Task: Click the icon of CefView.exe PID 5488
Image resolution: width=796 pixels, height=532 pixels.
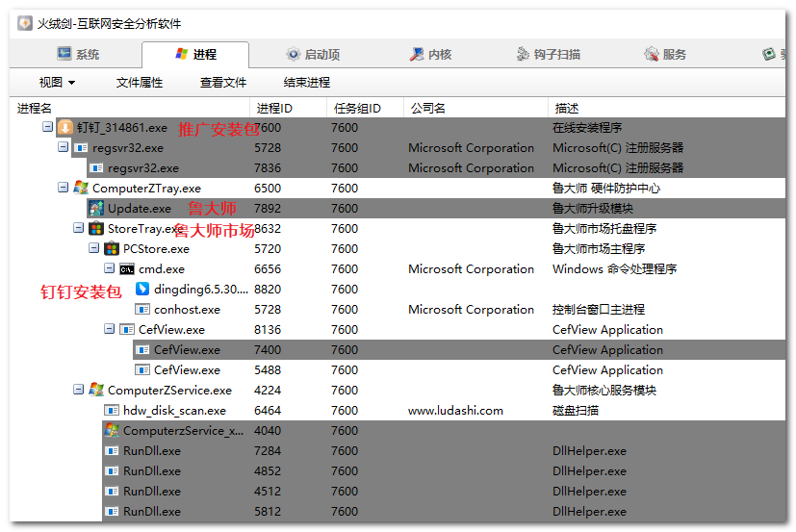Action: coord(142,370)
